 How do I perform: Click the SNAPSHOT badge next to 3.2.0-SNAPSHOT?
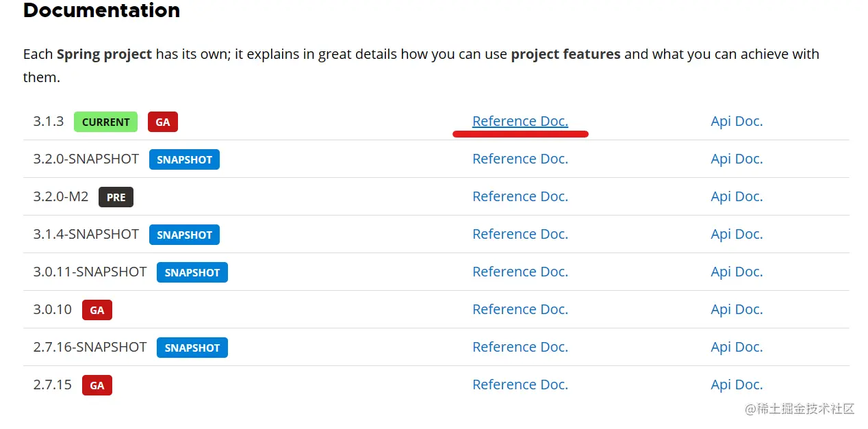pyautogui.click(x=184, y=159)
